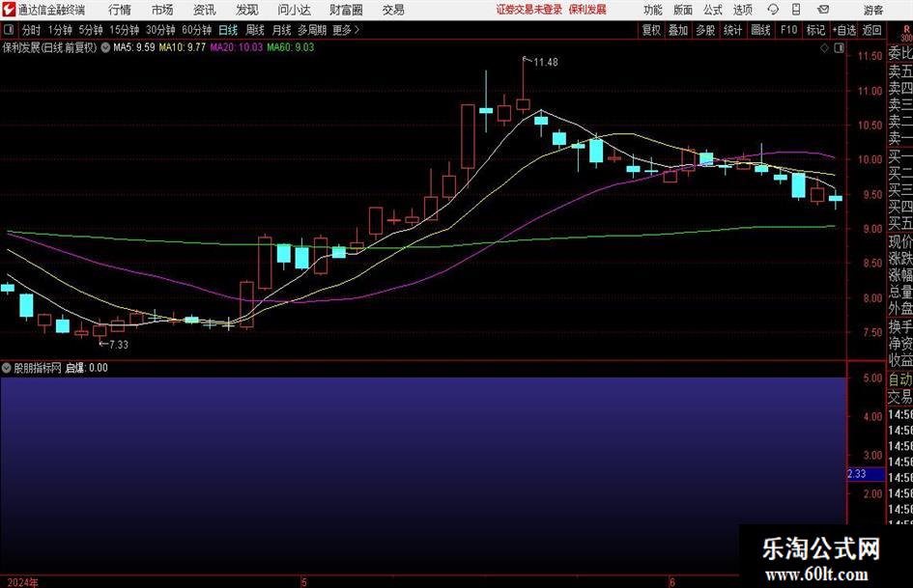Viewport: 913px width, 588px height.
Task: Expand 更多 period options
Action: (x=346, y=30)
